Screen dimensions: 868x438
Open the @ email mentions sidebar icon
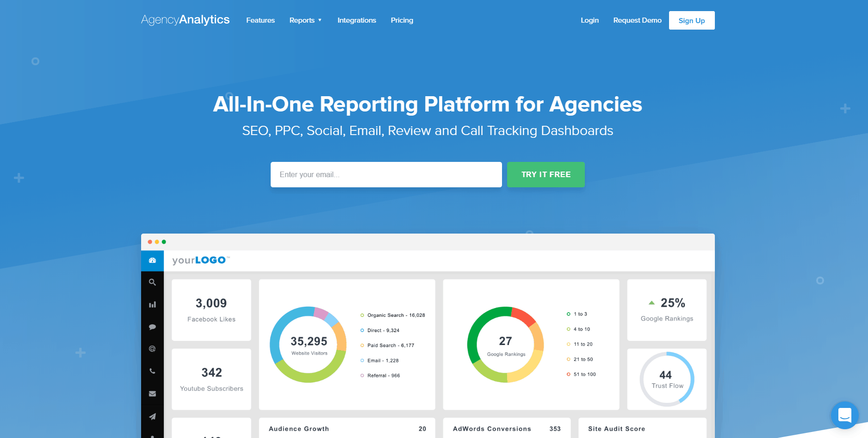(152, 349)
